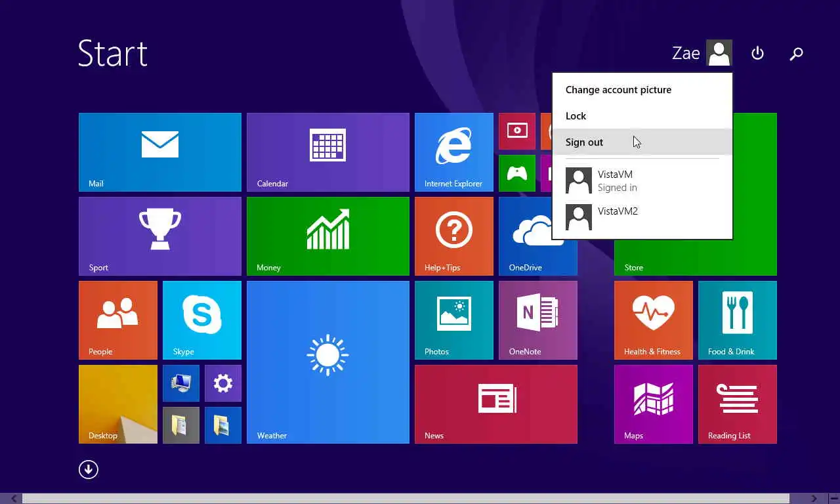Open the small This PC tile
The width and height of the screenshot is (840, 504).
point(181,383)
